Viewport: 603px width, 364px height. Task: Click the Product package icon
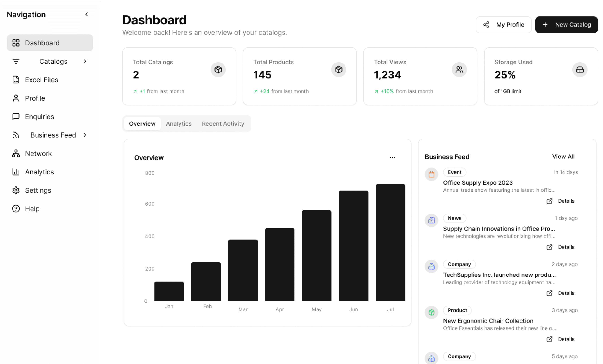432,312
